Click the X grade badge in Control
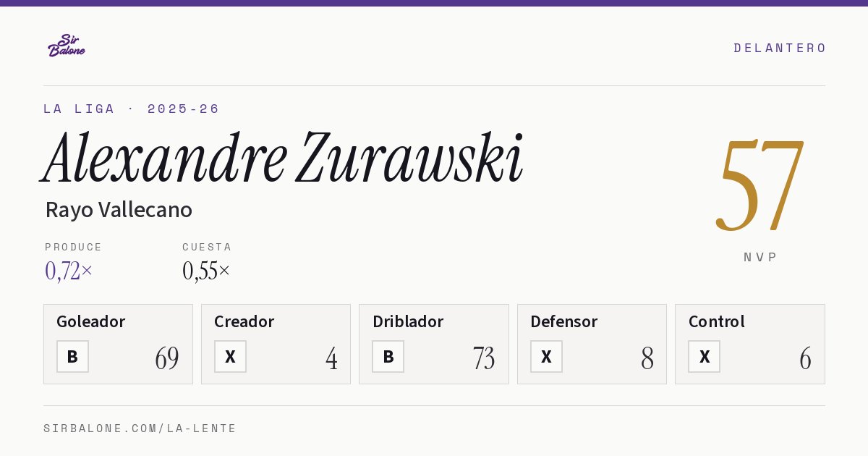This screenshot has height=456, width=868. (704, 356)
